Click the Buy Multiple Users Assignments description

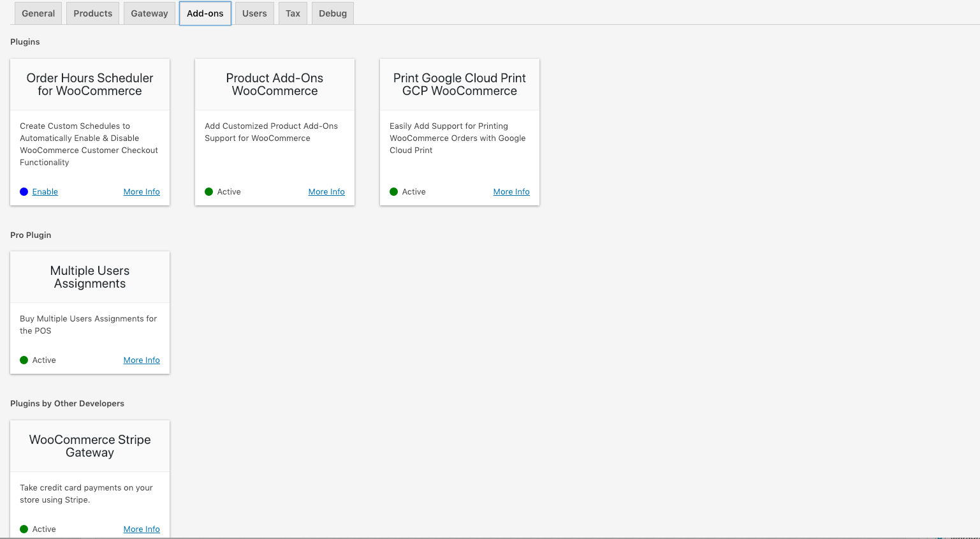[89, 325]
